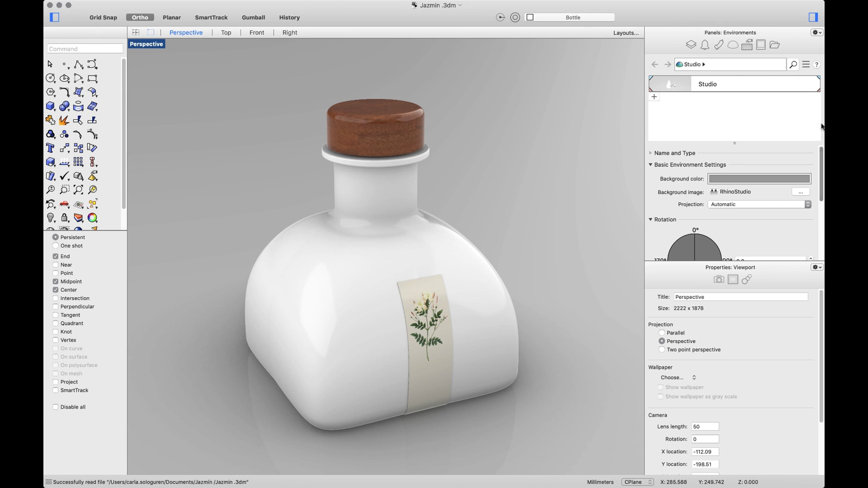Focus the Command input field
The width and height of the screenshot is (868, 488).
85,49
